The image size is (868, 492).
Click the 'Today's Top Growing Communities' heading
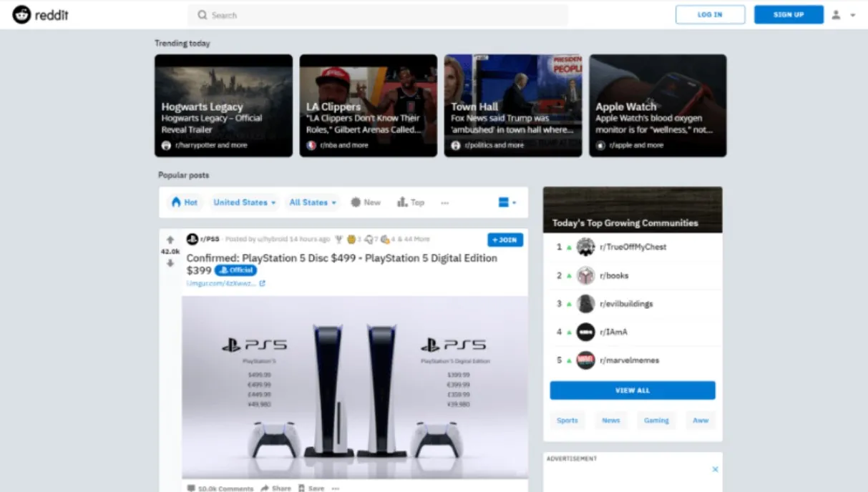625,223
